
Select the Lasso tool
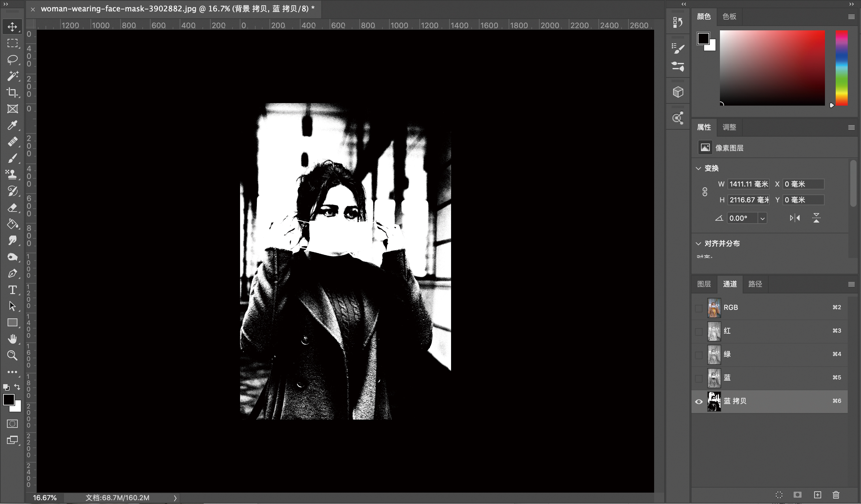tap(13, 59)
